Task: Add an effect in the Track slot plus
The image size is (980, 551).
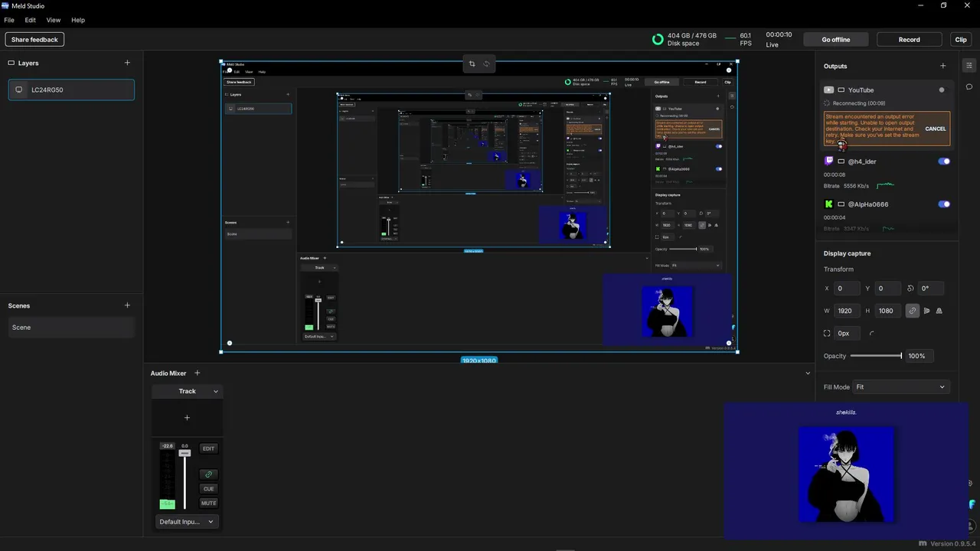Action: pos(187,418)
